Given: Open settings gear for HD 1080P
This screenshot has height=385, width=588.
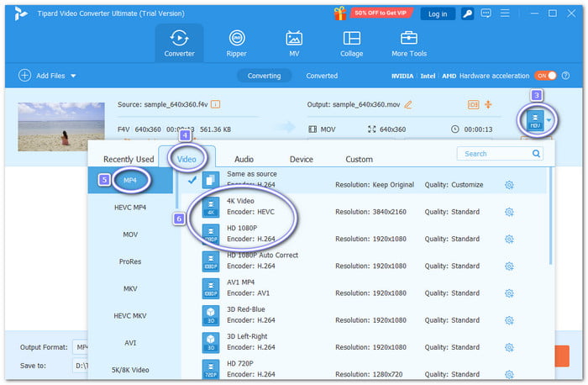Looking at the screenshot, I should click(509, 239).
